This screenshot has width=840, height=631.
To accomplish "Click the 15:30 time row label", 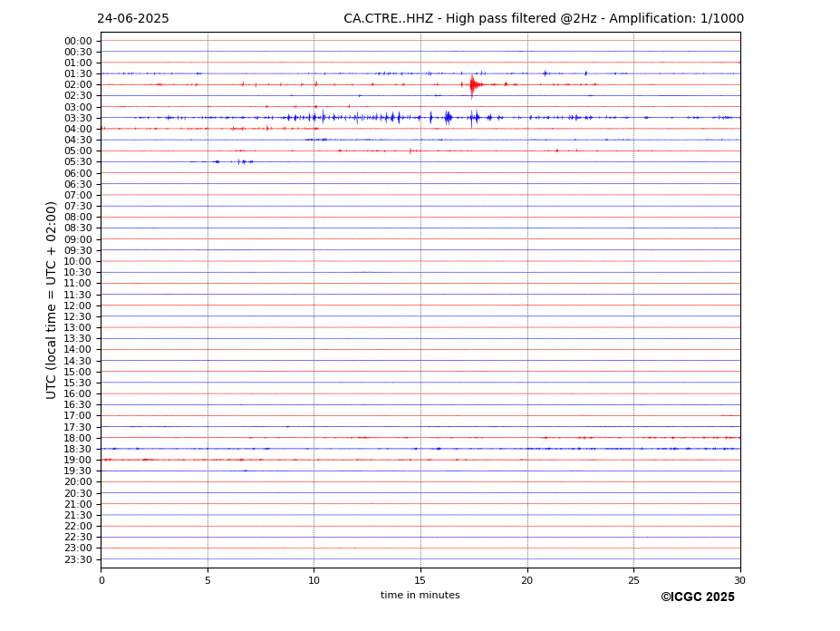I will coord(78,383).
